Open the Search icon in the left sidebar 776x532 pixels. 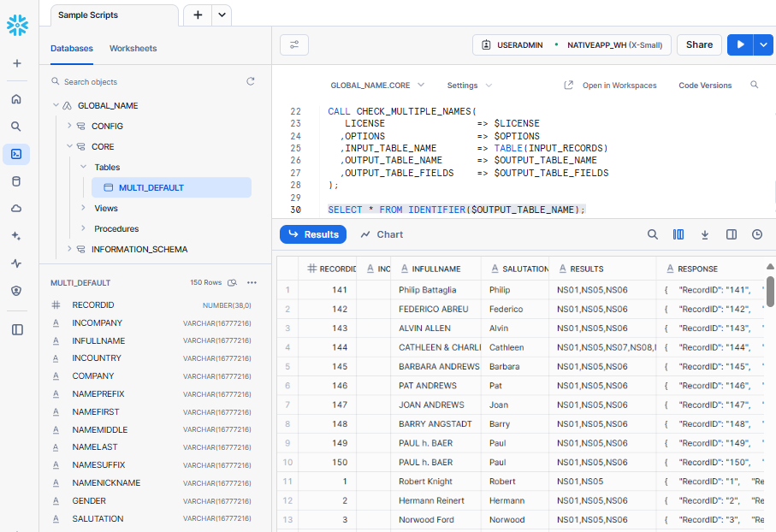coord(16,127)
